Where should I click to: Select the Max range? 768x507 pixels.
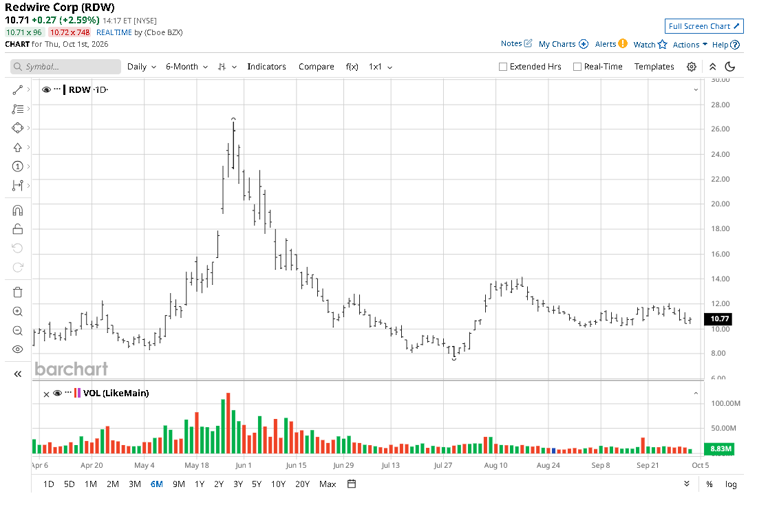pyautogui.click(x=328, y=484)
